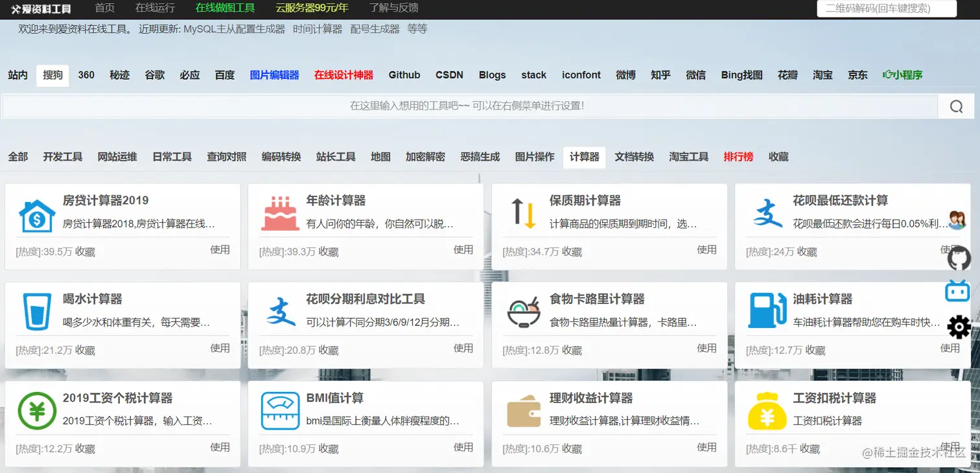Select the 加密解密 category tab
The width and height of the screenshot is (980, 473).
click(426, 157)
